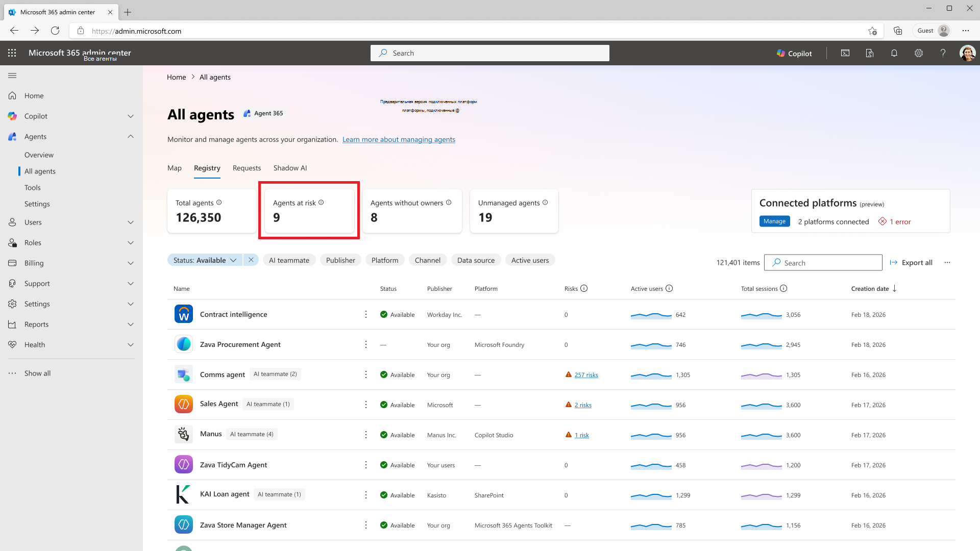The width and height of the screenshot is (980, 551).
Task: Expand the Support navigation section
Action: point(131,284)
